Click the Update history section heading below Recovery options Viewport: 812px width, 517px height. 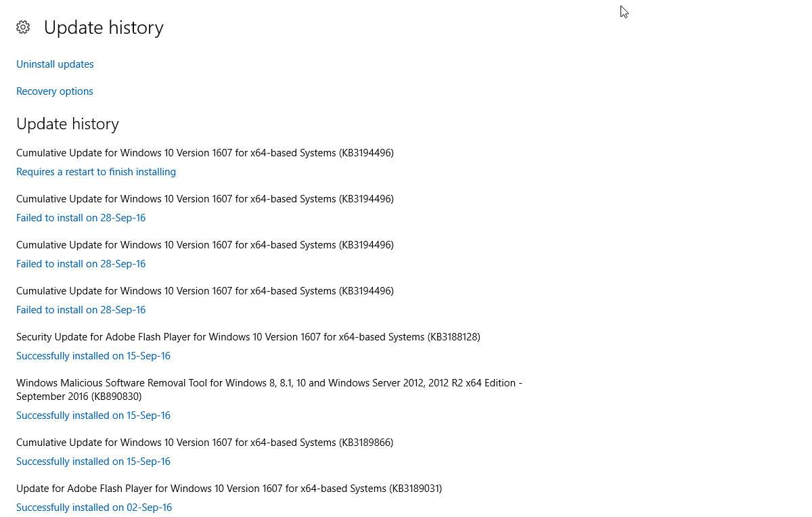pos(68,124)
